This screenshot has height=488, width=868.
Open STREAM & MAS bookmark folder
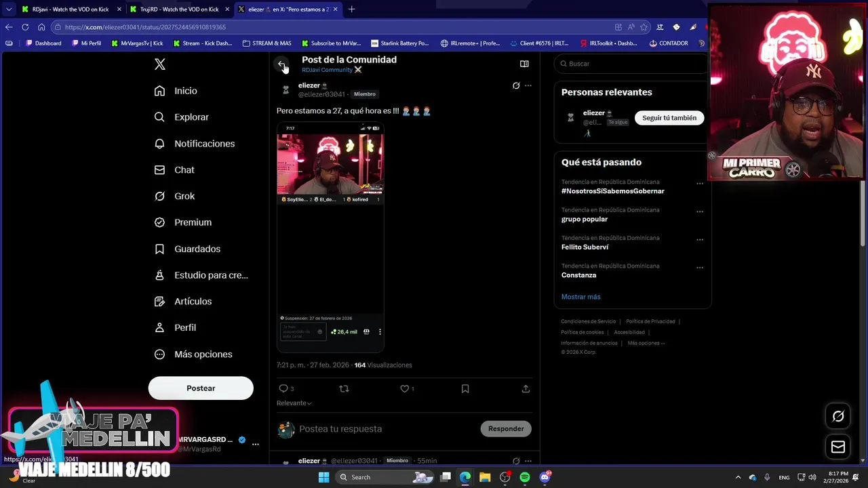point(267,43)
